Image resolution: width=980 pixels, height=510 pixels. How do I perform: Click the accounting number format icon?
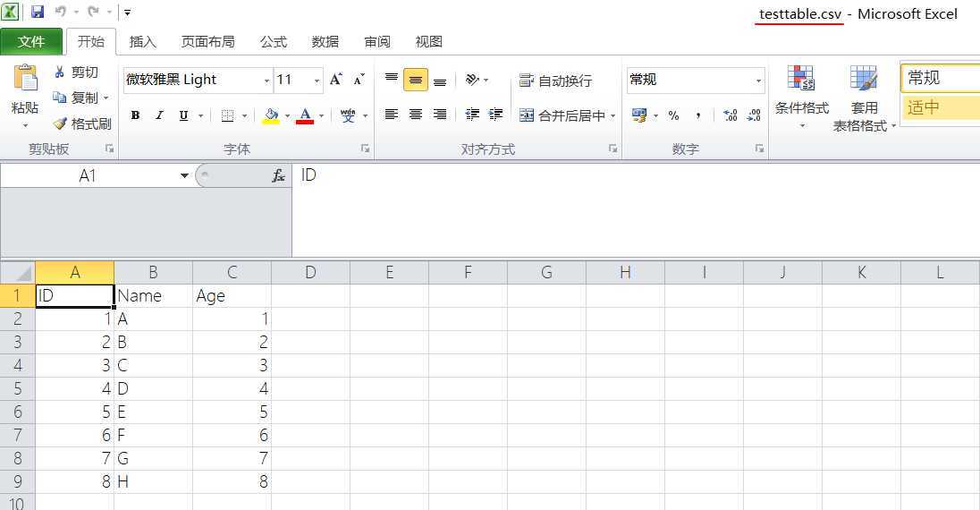(x=639, y=115)
